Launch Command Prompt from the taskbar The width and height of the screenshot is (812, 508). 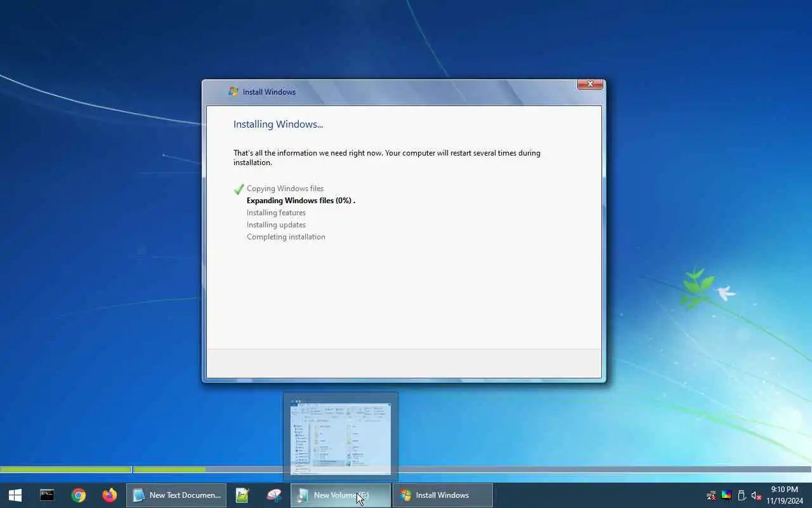(47, 495)
